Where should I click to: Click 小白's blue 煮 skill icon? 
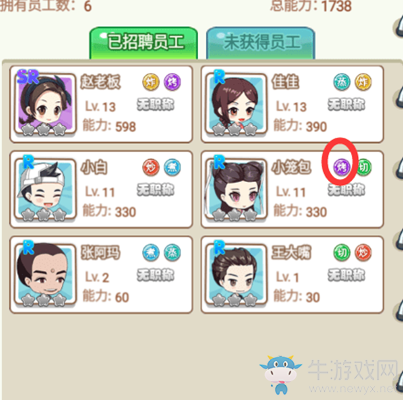(172, 167)
